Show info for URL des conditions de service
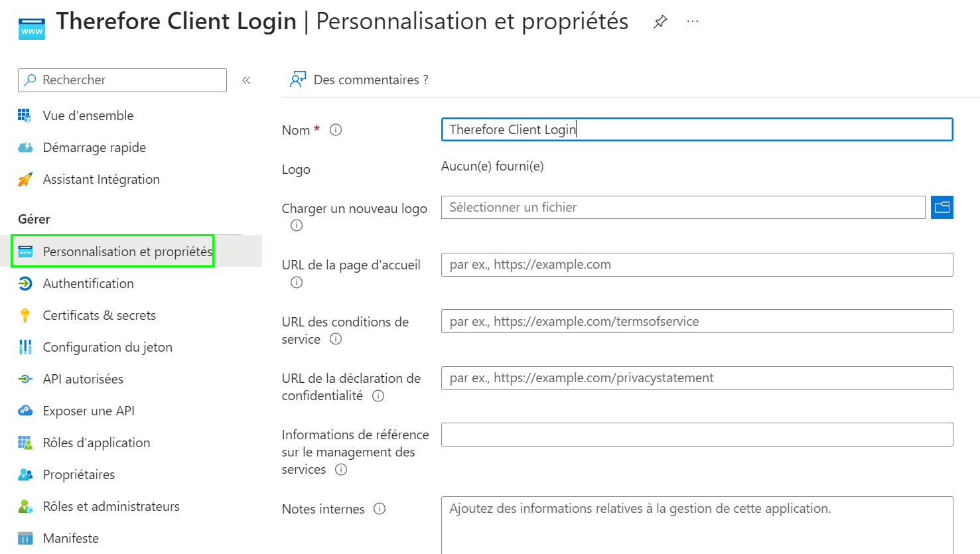 [x=336, y=339]
